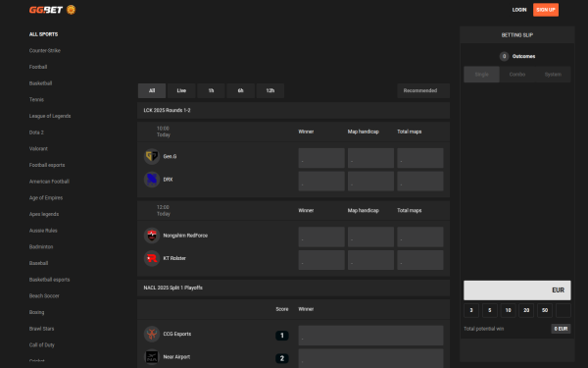Open the LCK 2025 Rounds 1-2 header

click(x=294, y=110)
